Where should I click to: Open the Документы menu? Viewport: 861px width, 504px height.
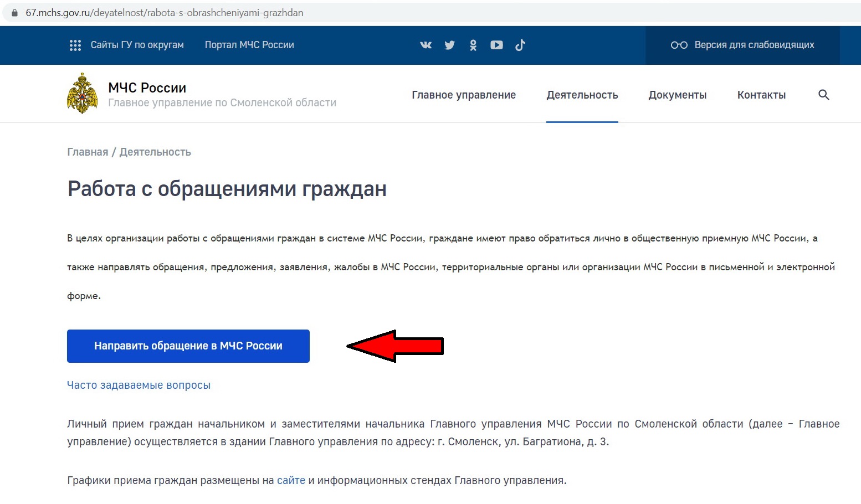(678, 95)
